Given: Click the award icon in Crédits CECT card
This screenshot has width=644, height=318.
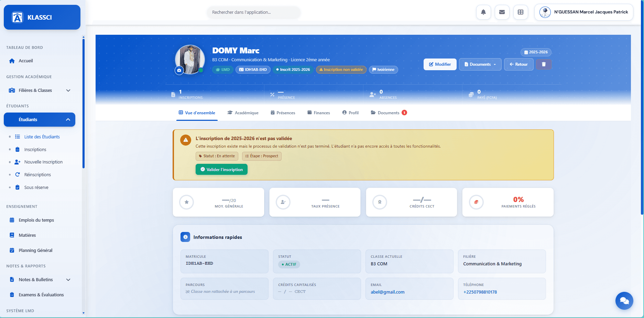Looking at the screenshot, I should (380, 202).
